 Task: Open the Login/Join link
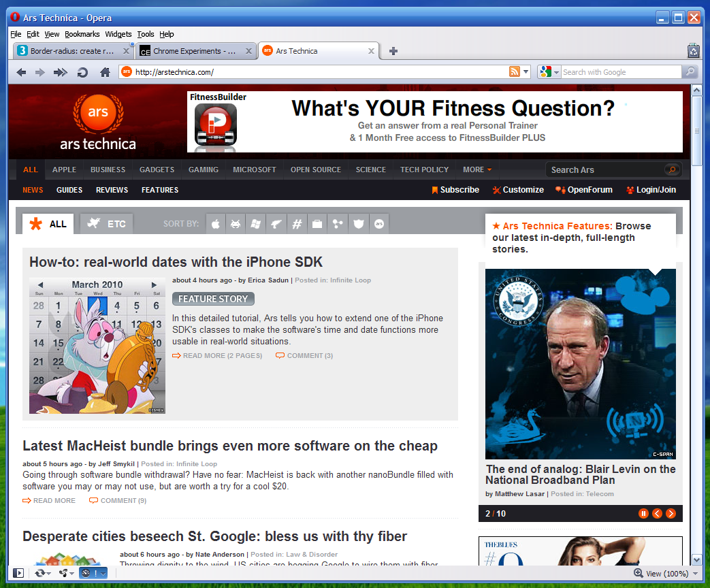(x=651, y=190)
